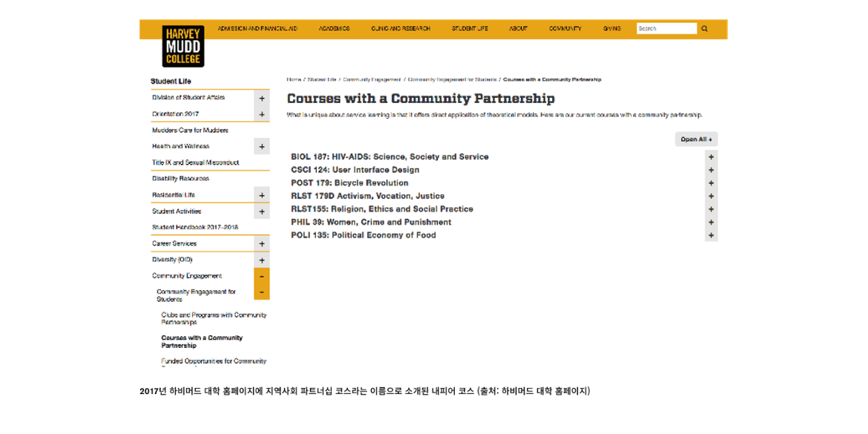Viewport: 868px width, 434px height.
Task: Expand Health and Wellness sidebar section
Action: (x=261, y=147)
